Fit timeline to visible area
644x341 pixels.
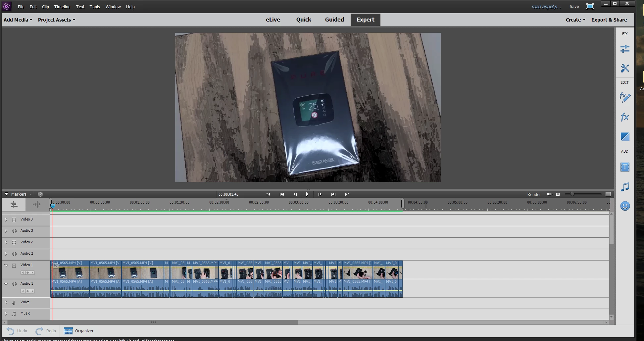(x=550, y=194)
